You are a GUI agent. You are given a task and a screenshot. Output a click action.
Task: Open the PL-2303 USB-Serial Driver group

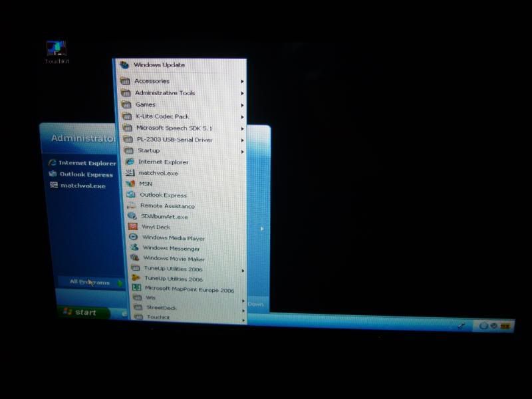[x=174, y=140]
